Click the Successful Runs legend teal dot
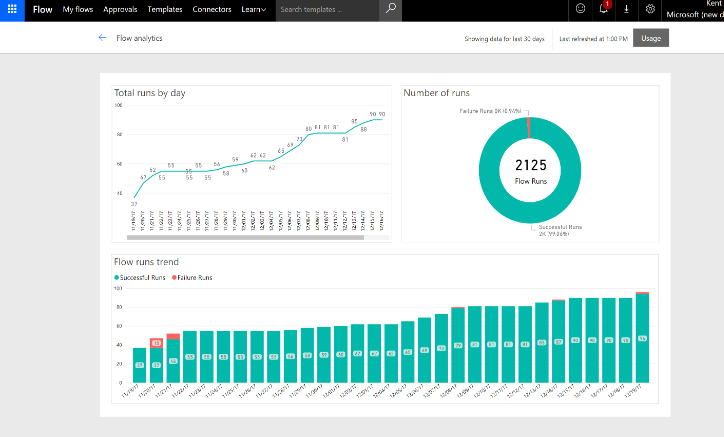 117,278
